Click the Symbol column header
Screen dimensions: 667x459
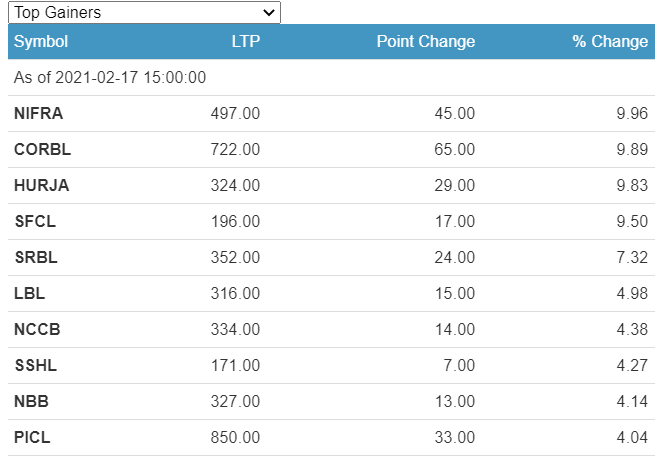(x=41, y=42)
